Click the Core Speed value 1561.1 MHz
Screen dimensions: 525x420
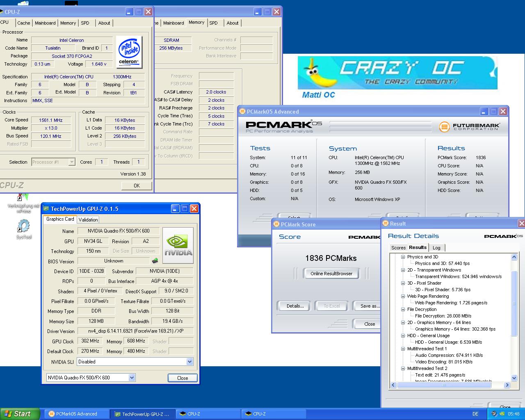tap(51, 120)
